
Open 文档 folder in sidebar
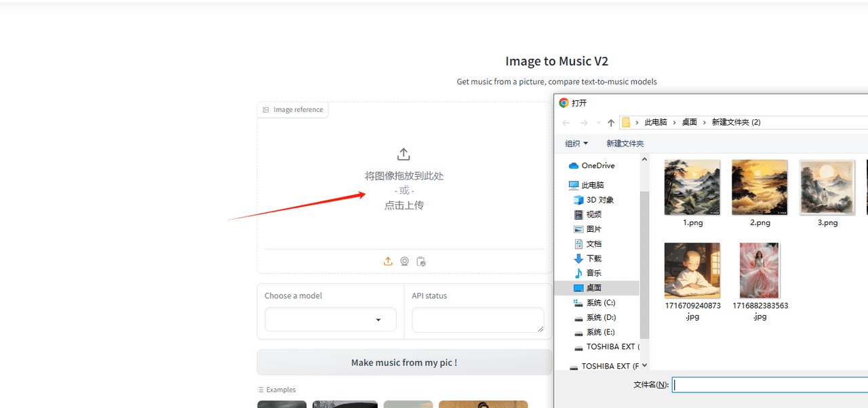coord(587,244)
